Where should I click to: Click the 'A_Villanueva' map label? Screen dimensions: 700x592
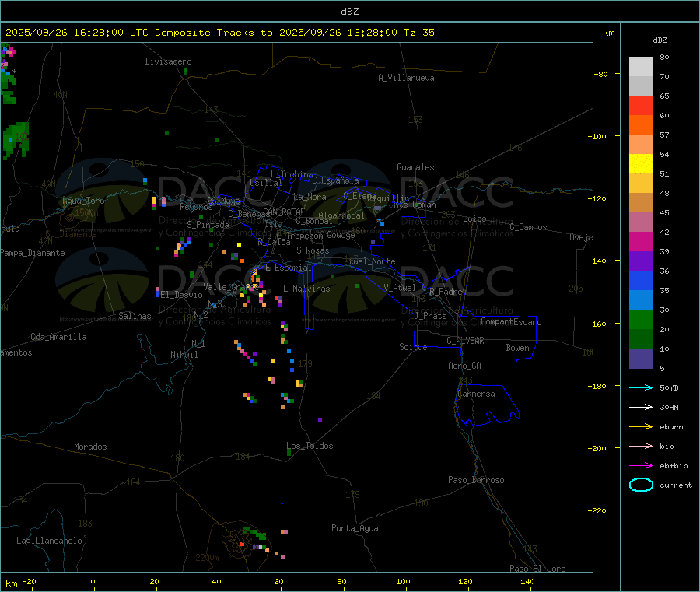pyautogui.click(x=406, y=78)
